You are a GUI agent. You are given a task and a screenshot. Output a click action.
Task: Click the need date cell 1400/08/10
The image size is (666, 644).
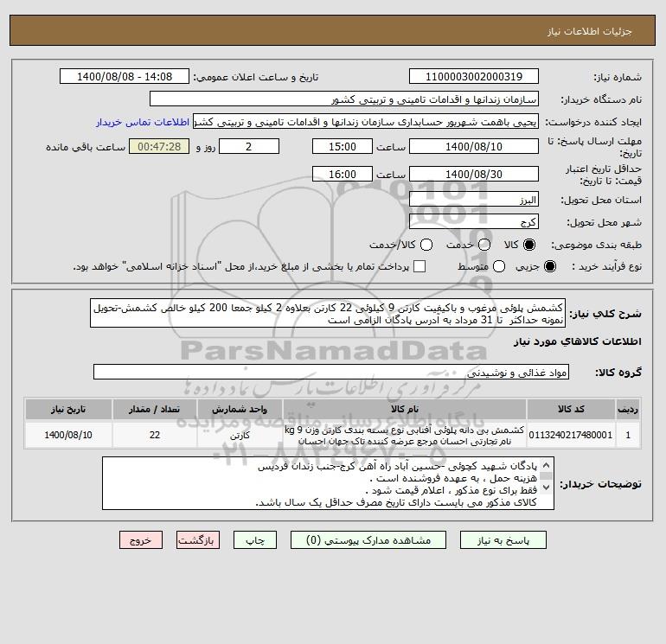click(68, 435)
